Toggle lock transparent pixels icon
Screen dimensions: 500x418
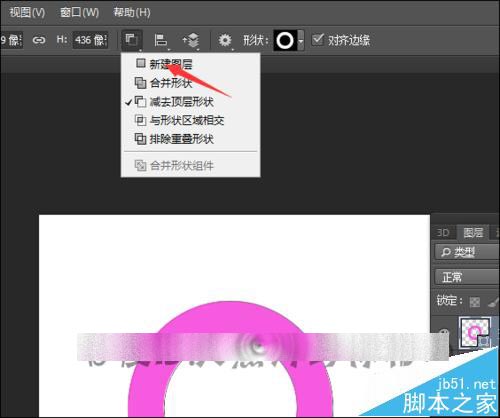[475, 302]
